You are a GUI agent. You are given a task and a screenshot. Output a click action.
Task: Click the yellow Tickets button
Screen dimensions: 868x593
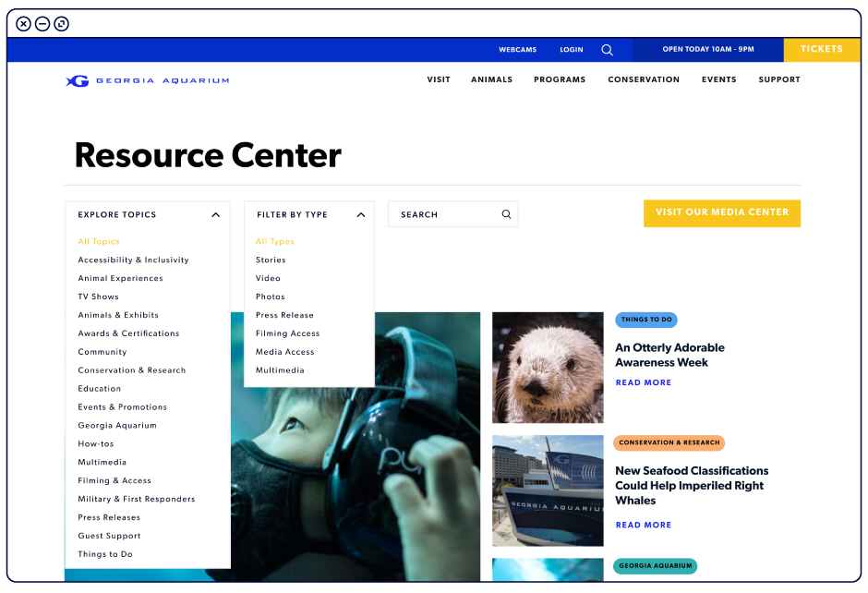pyautogui.click(x=822, y=49)
